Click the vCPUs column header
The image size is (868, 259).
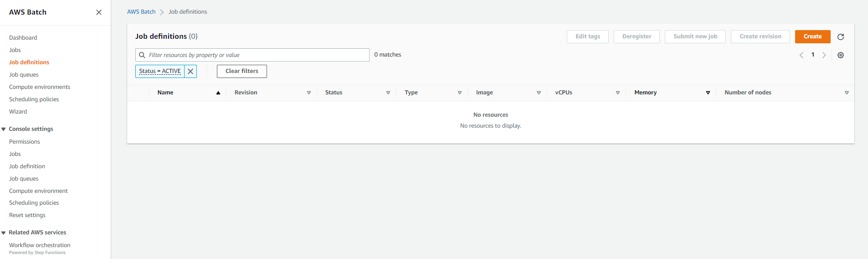point(564,93)
